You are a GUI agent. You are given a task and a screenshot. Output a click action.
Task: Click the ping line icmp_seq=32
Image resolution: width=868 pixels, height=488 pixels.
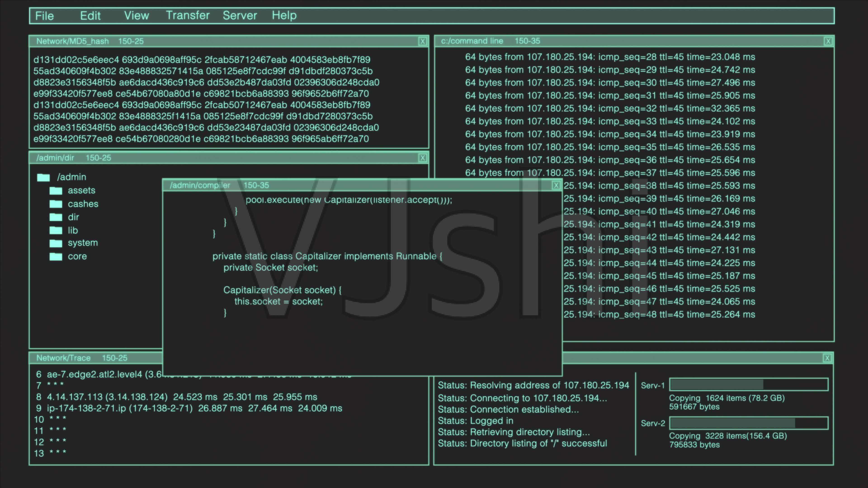pos(610,108)
